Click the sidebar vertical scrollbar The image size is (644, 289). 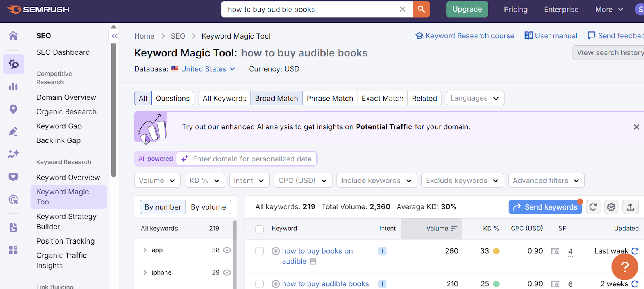tap(114, 111)
